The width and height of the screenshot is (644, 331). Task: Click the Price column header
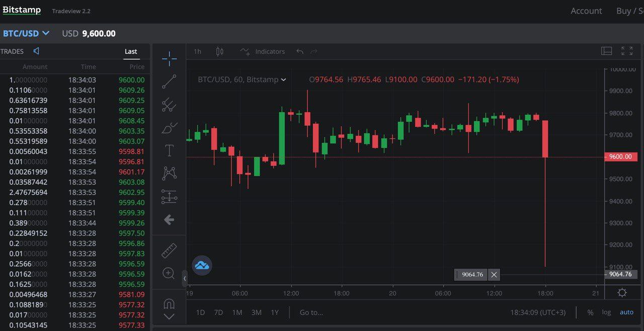pyautogui.click(x=136, y=66)
